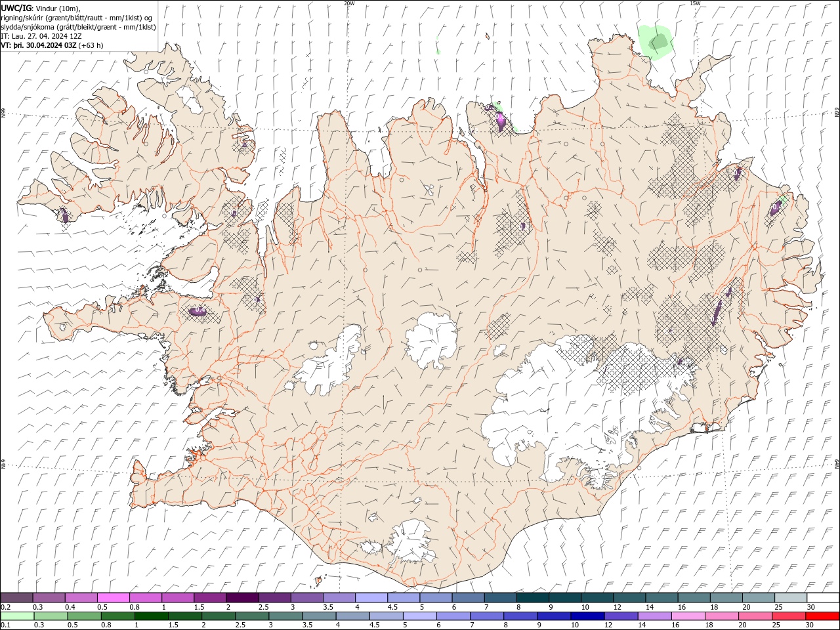Click the dark teal upper legend swatch at 8
Screen dimensions: 840x630
(x=533, y=598)
